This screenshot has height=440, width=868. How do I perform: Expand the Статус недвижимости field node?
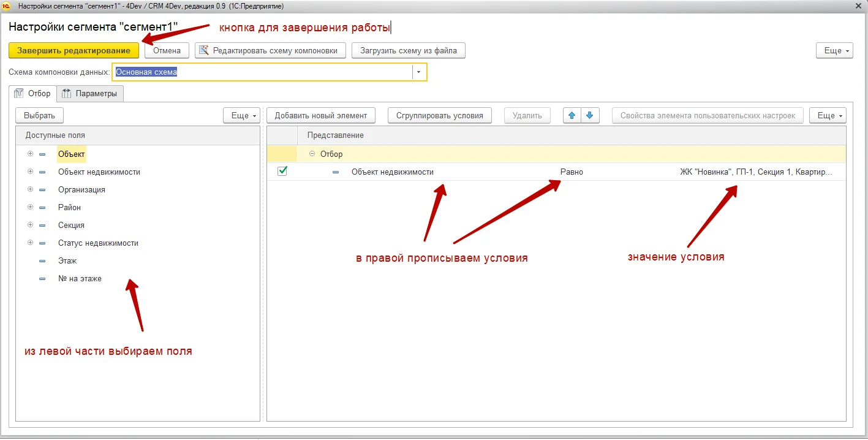coord(30,243)
